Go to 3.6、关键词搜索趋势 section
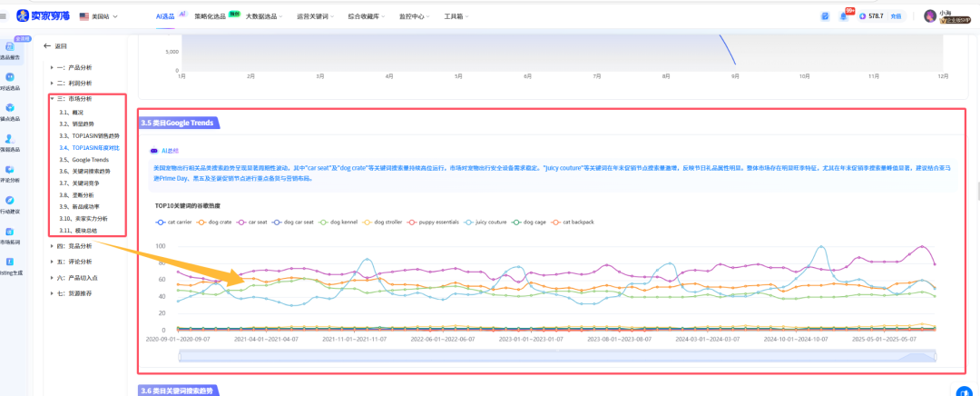This screenshot has width=980, height=396. click(x=84, y=172)
